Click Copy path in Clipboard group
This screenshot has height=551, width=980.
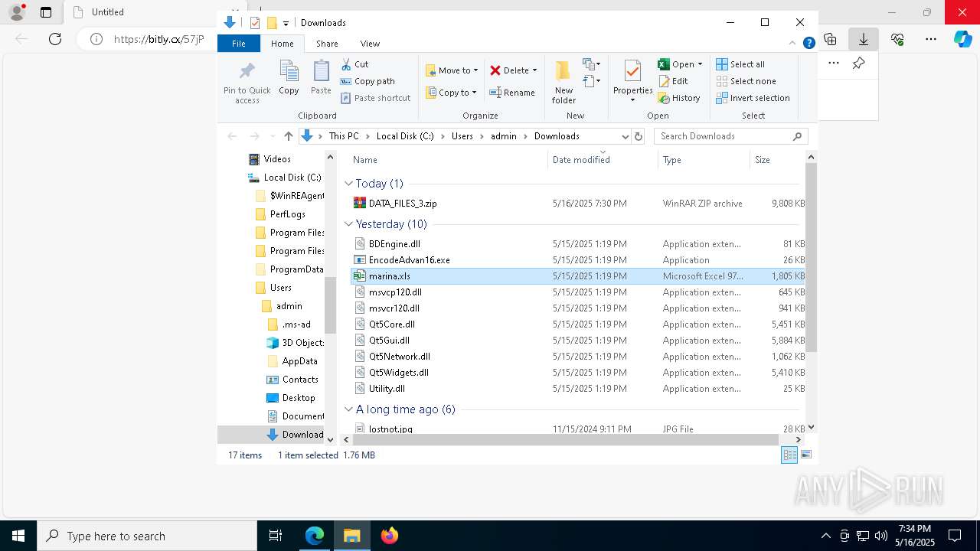367,81
